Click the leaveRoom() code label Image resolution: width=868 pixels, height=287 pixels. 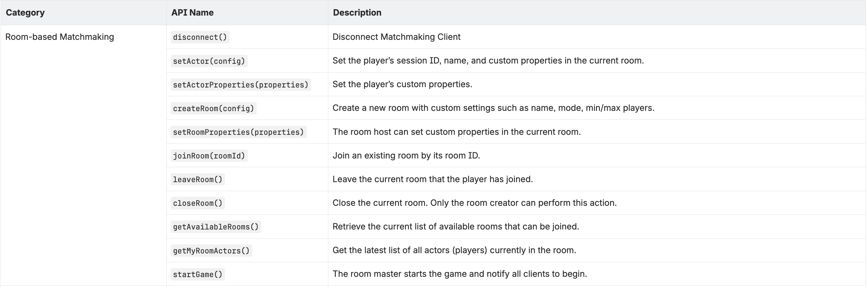[197, 179]
